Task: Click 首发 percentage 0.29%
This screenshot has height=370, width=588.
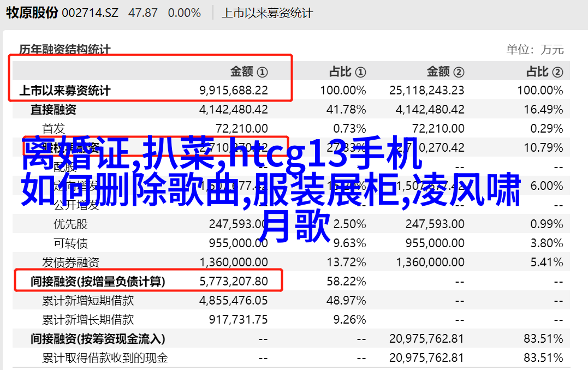Action: [x=547, y=129]
